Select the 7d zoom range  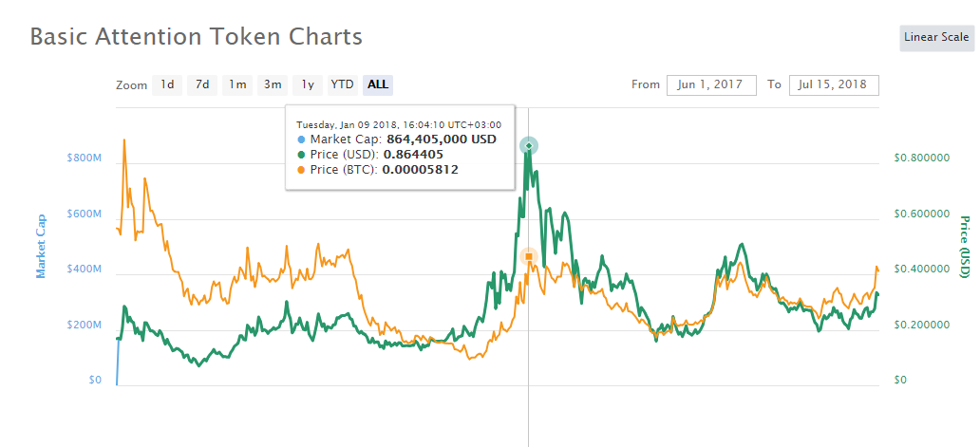point(202,84)
